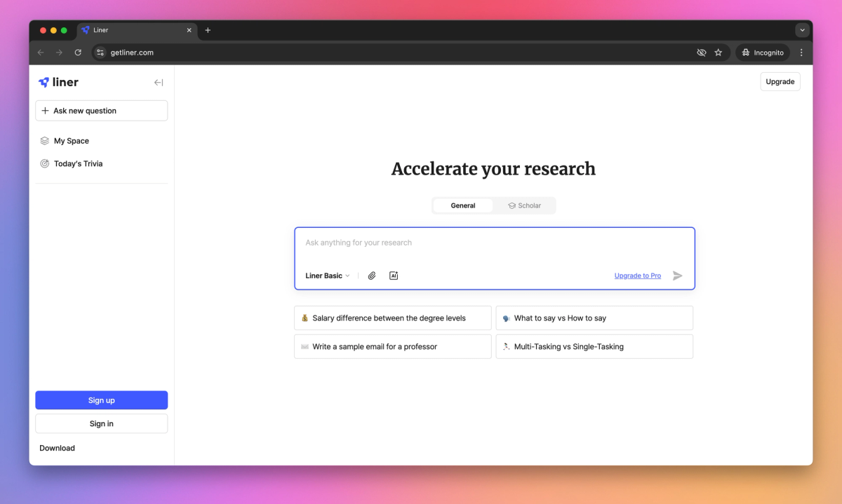The width and height of the screenshot is (842, 504).
Task: Select the General search mode
Action: [x=463, y=205]
